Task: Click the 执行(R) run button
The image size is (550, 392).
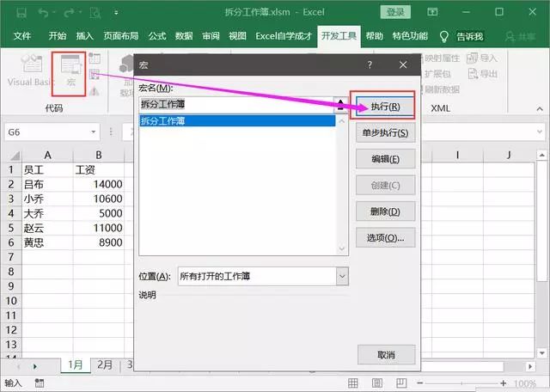Action: click(385, 107)
